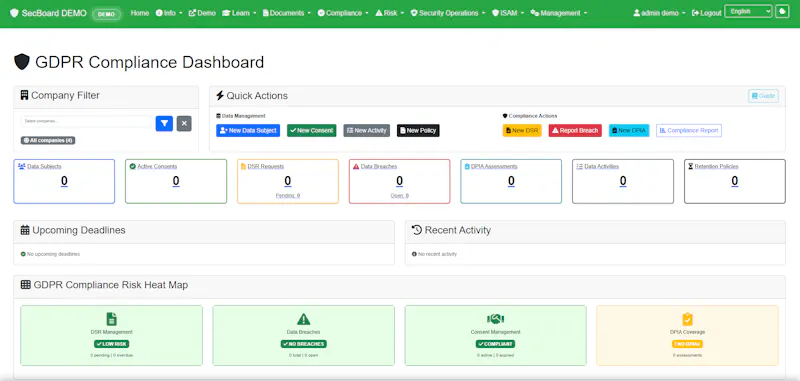The height and width of the screenshot is (381, 800).
Task: Click '0 assessments' text under DPIA Coverage
Action: coord(687,355)
